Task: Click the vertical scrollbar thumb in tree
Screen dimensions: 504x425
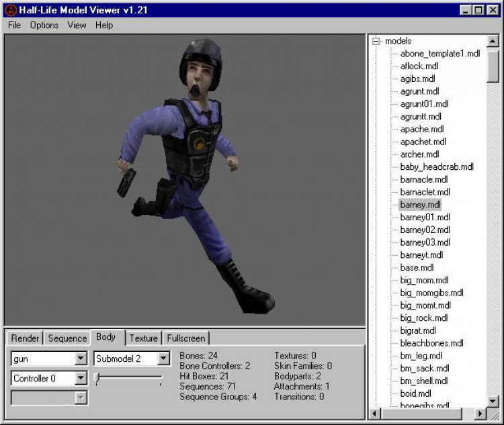Action: [493, 66]
